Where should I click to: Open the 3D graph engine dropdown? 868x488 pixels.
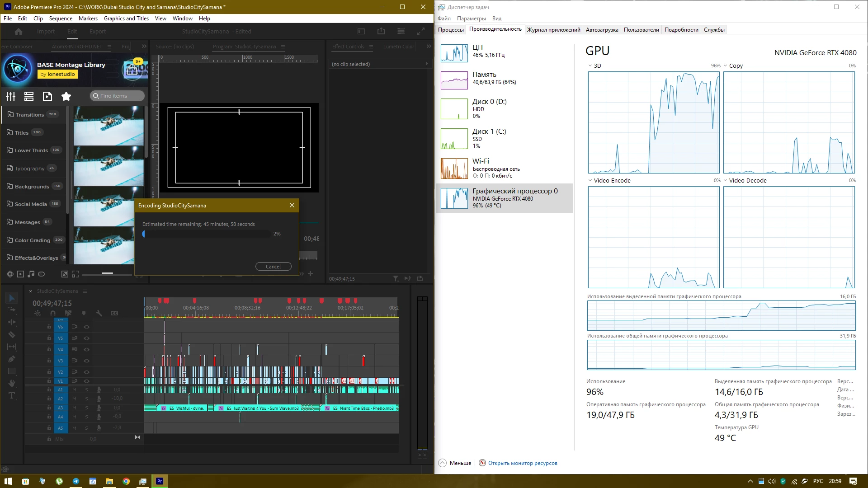click(590, 66)
